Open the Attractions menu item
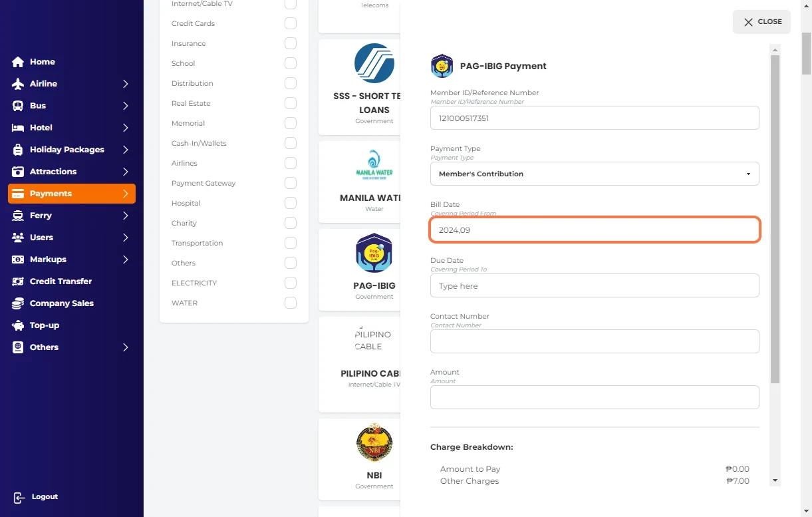The width and height of the screenshot is (812, 517). click(x=53, y=172)
